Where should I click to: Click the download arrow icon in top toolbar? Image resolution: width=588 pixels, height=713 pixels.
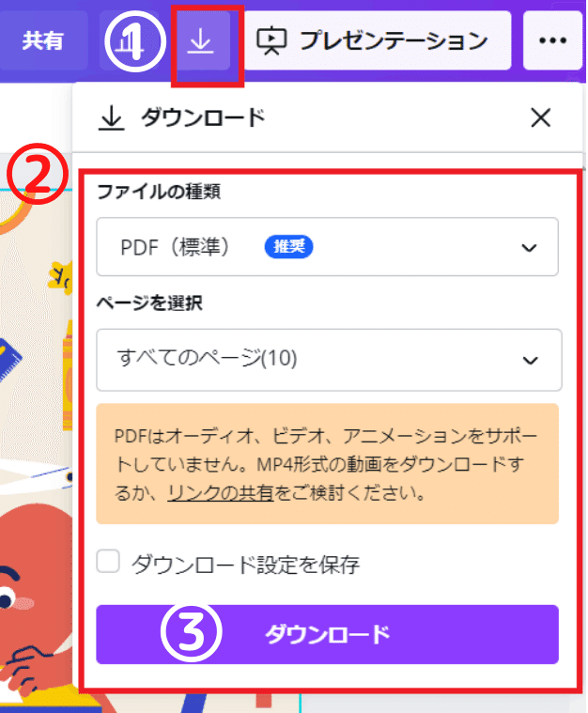coord(201,41)
